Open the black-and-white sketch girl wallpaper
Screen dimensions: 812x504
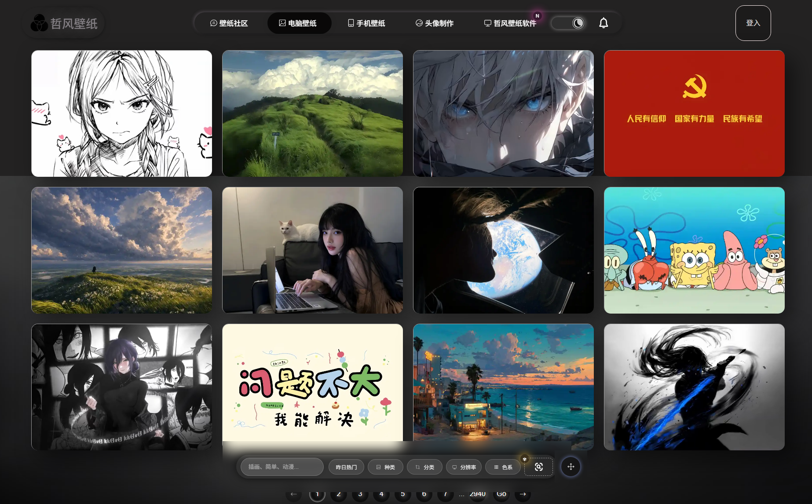coord(122,113)
